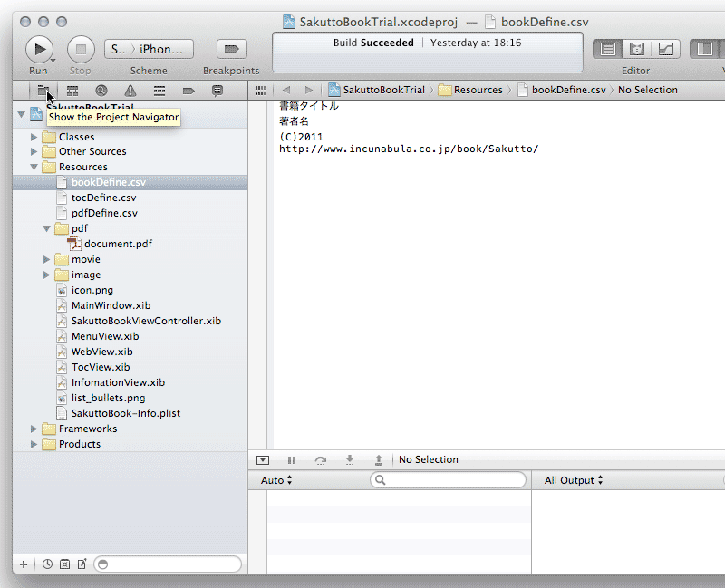Viewport: 725px width, 588px height.
Task: Hide the debug area
Action: [263, 460]
